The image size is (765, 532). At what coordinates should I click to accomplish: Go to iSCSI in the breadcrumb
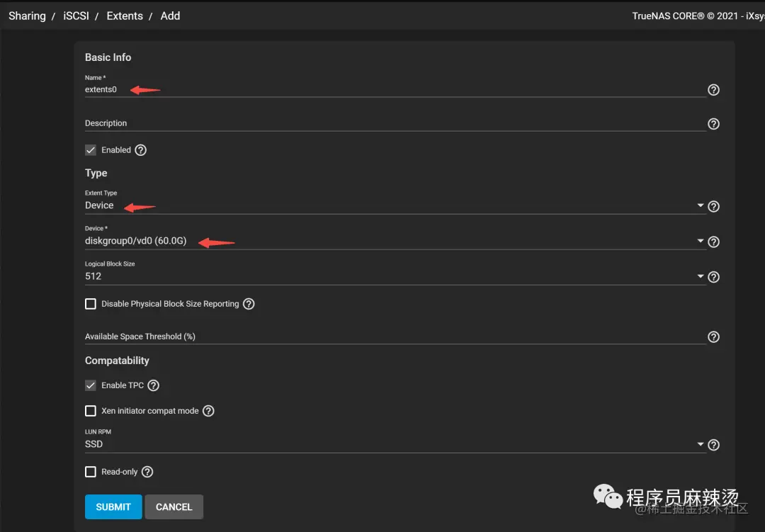coord(76,16)
